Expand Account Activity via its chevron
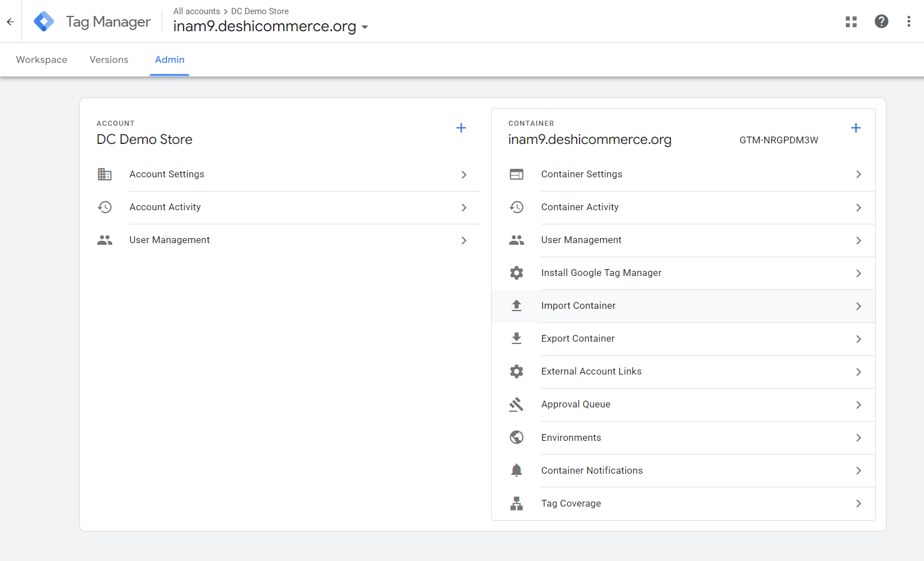924x561 pixels. (464, 207)
